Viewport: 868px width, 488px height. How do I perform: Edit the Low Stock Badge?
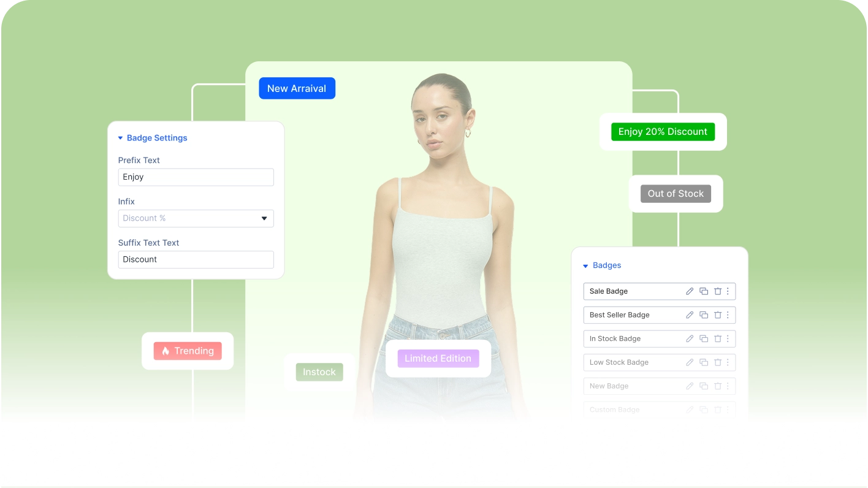[690, 362]
